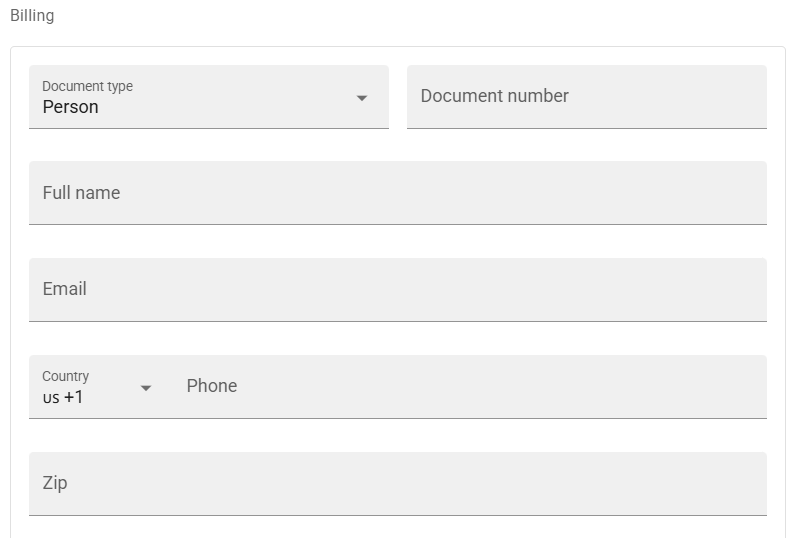This screenshot has width=795, height=538.
Task: Click the Billing section heading
Action: point(32,16)
